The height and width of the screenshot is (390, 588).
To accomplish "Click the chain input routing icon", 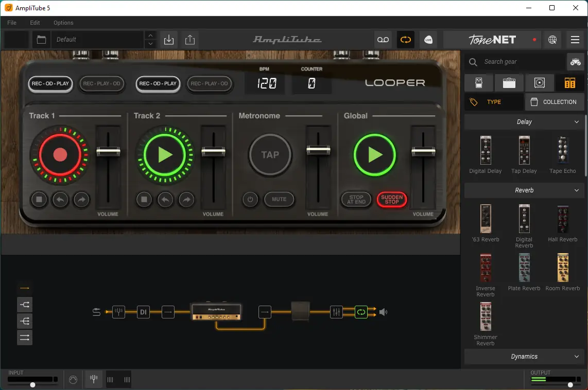I will click(x=96, y=312).
